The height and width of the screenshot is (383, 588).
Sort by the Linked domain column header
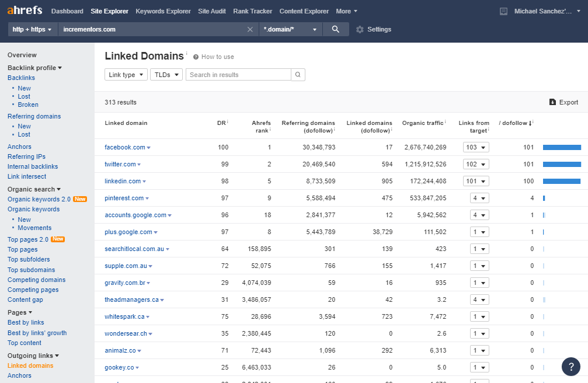126,123
